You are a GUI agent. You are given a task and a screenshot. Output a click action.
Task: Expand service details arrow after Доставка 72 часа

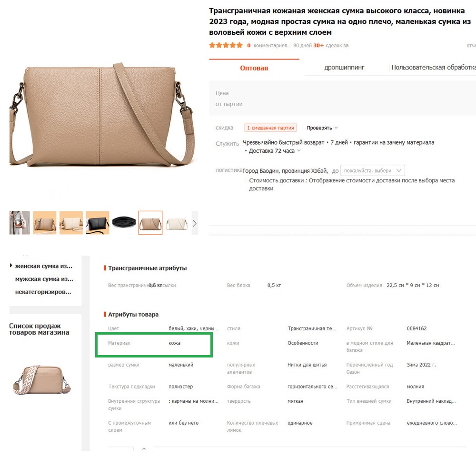click(299, 150)
